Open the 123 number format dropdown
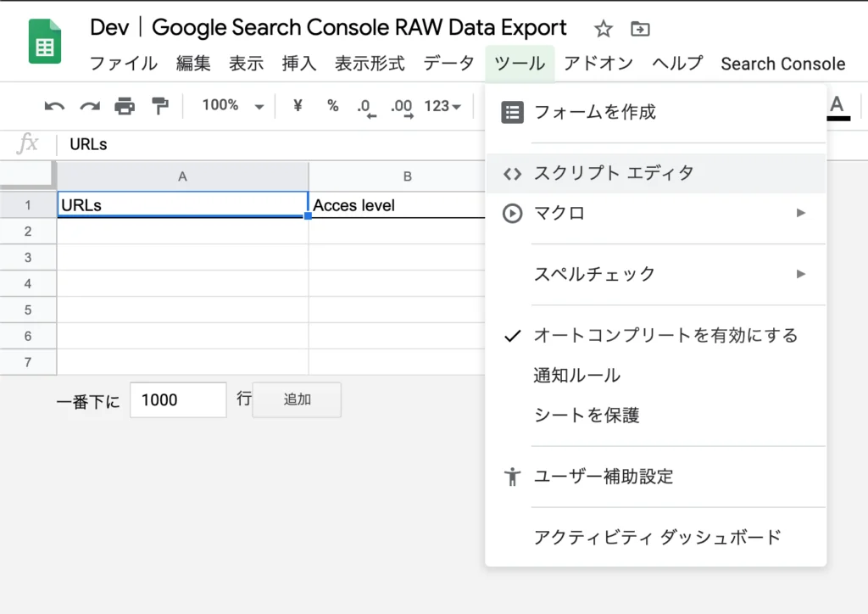The image size is (868, 614). [442, 106]
